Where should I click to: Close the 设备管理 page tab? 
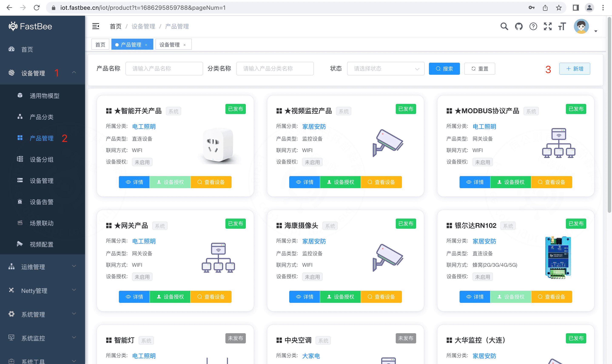(x=184, y=45)
